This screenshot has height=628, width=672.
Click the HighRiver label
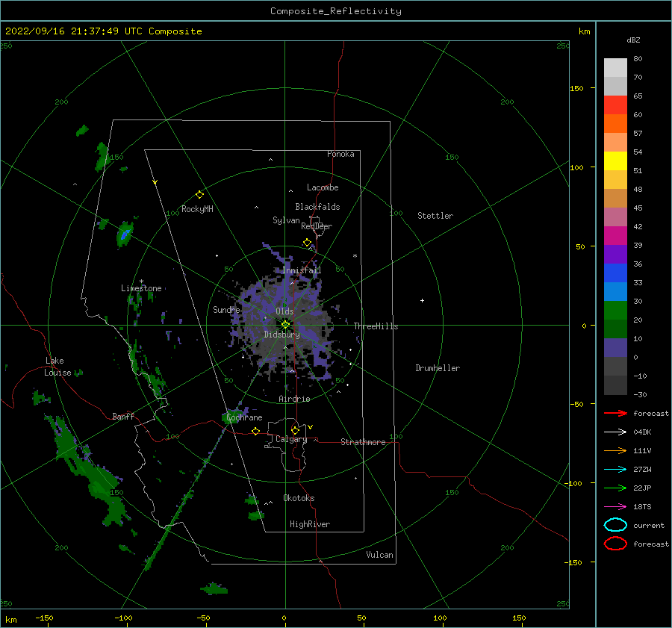[x=310, y=524]
